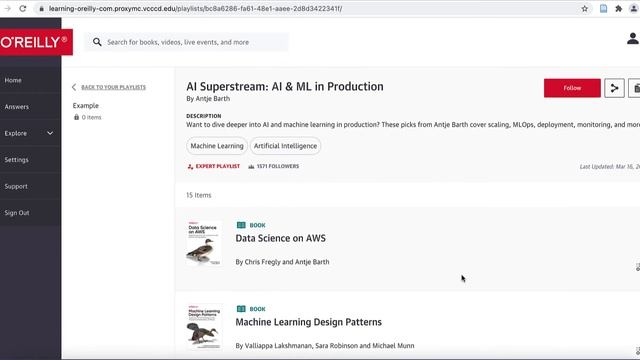
Task: Click '1571 FOLLOWERS' text
Action: (278, 167)
